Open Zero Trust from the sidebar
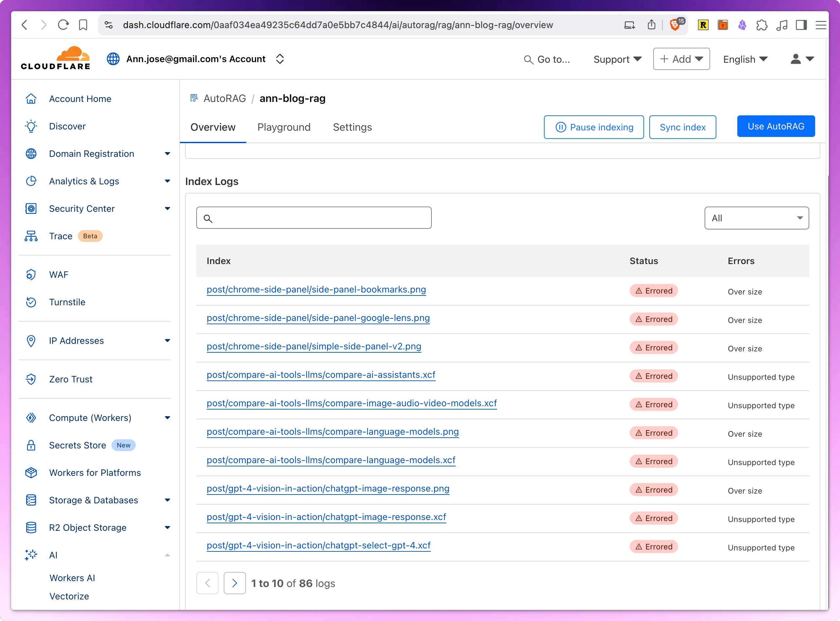The height and width of the screenshot is (621, 840). coord(71,379)
